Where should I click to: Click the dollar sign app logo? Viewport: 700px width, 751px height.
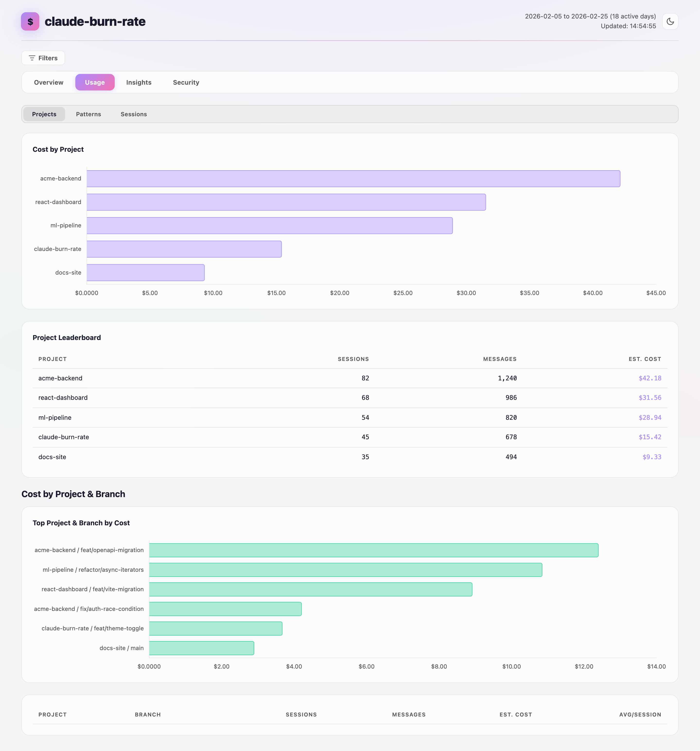pos(30,22)
